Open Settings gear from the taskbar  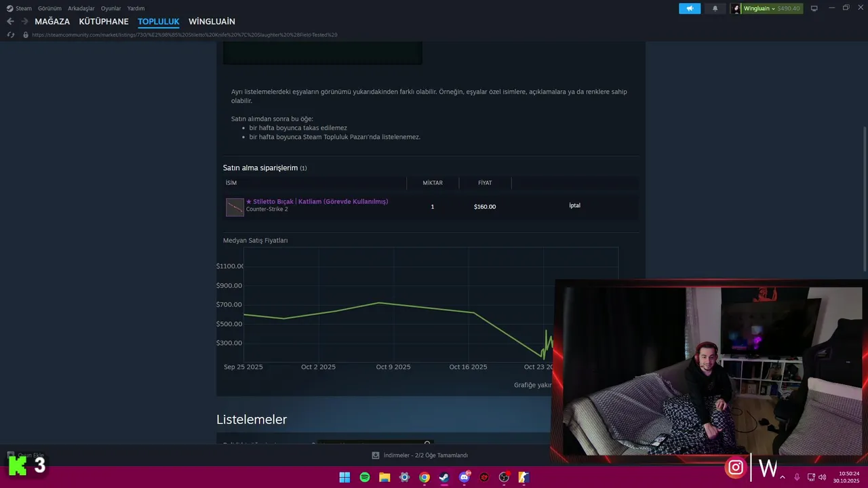click(405, 477)
